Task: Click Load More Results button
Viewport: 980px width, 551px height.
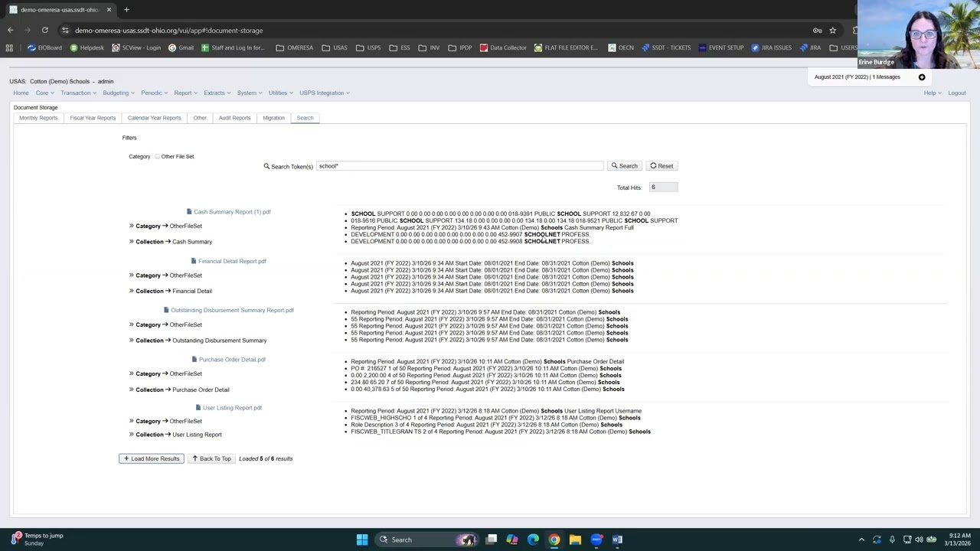Action: (x=151, y=458)
